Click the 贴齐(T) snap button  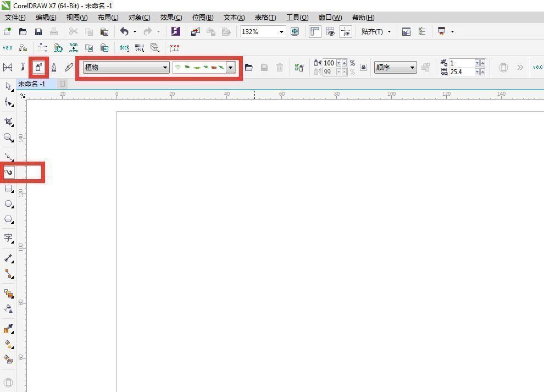tap(376, 32)
